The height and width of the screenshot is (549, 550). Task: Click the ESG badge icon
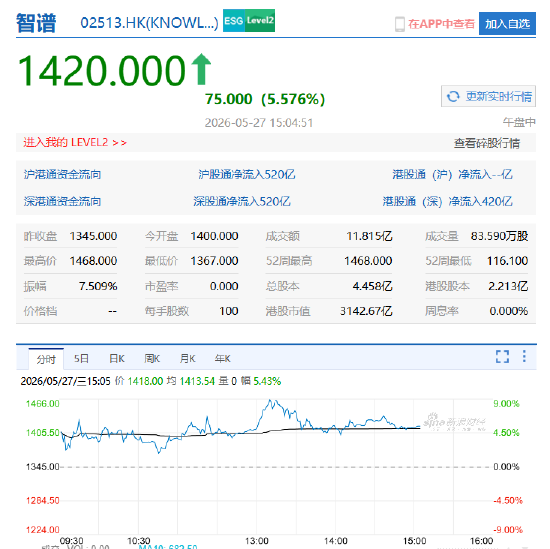coord(234,21)
